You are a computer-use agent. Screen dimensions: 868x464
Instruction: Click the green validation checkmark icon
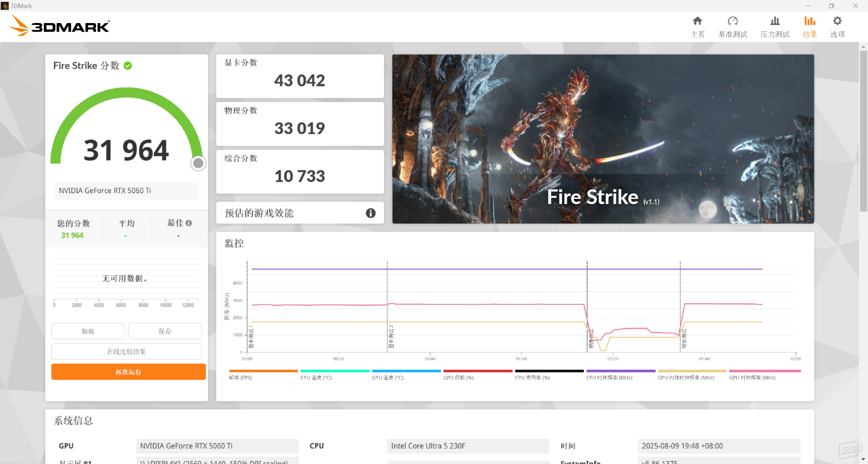point(128,66)
